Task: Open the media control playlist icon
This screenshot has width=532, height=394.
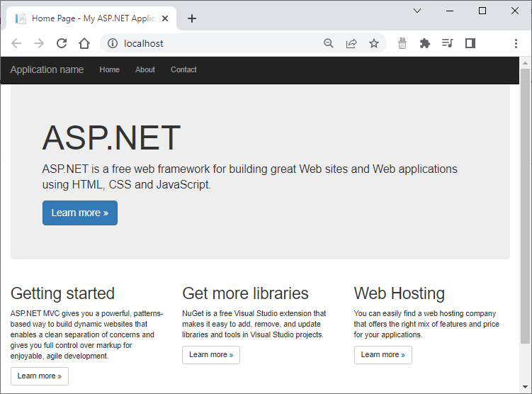Action: pos(448,43)
